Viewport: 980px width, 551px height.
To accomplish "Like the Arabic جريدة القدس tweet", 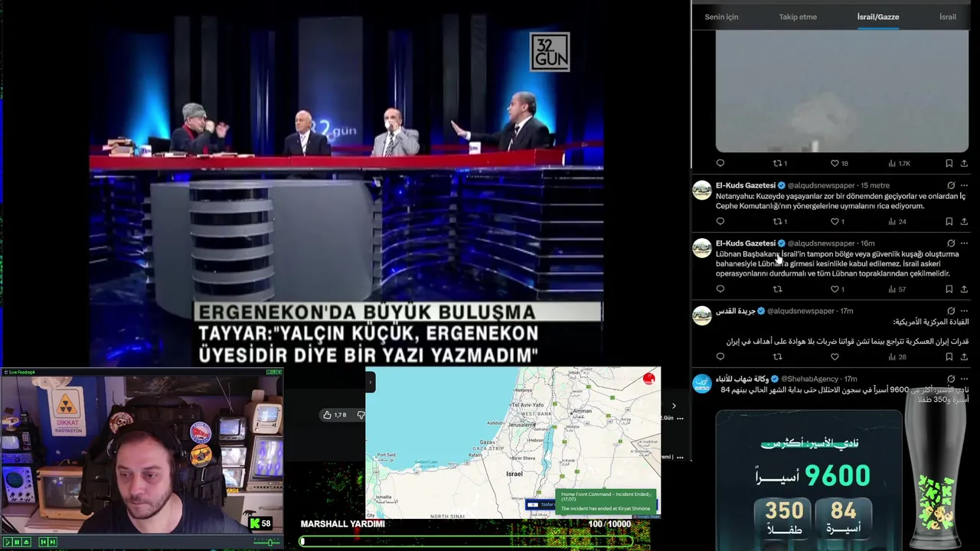I will click(835, 357).
